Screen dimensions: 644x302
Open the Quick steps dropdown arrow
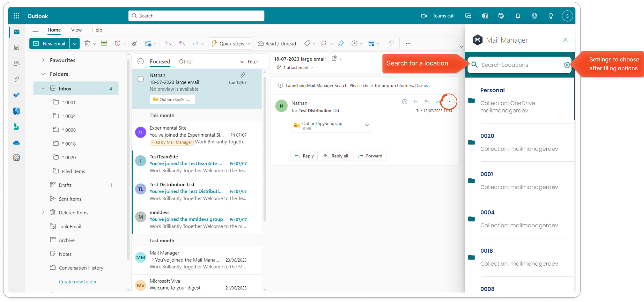click(x=249, y=44)
